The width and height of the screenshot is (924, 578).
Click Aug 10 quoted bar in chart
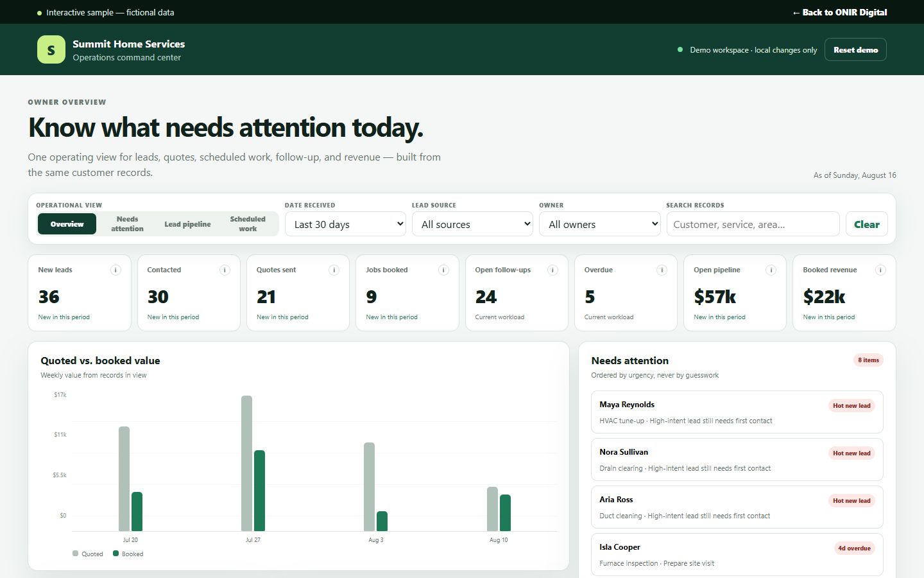492,509
